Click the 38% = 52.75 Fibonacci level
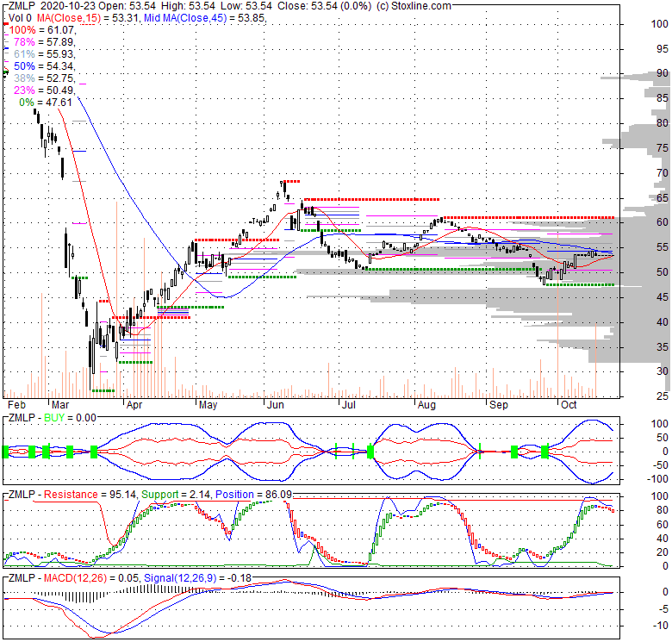Image resolution: width=672 pixels, height=642 pixels. 45,78
